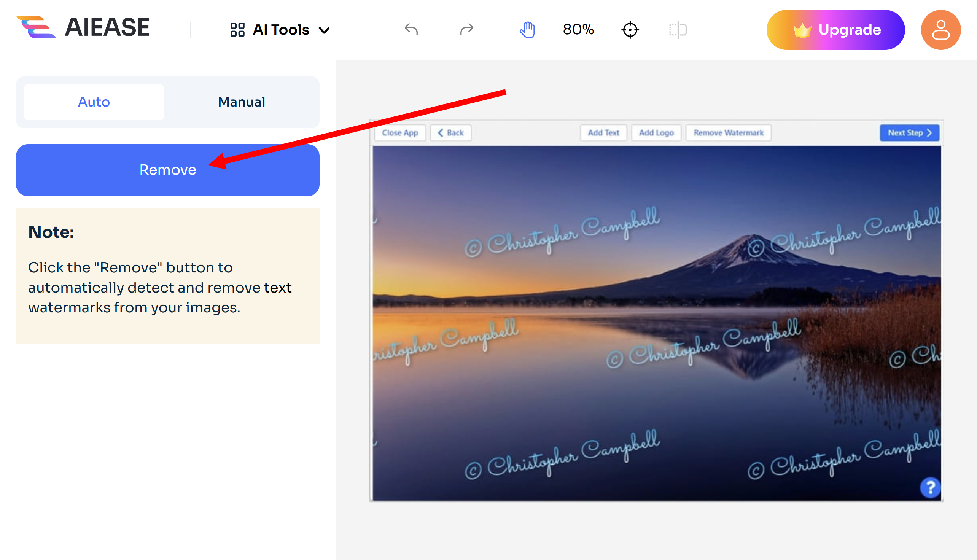Open the AI Tools dropdown
This screenshot has width=977, height=560.
pos(280,30)
